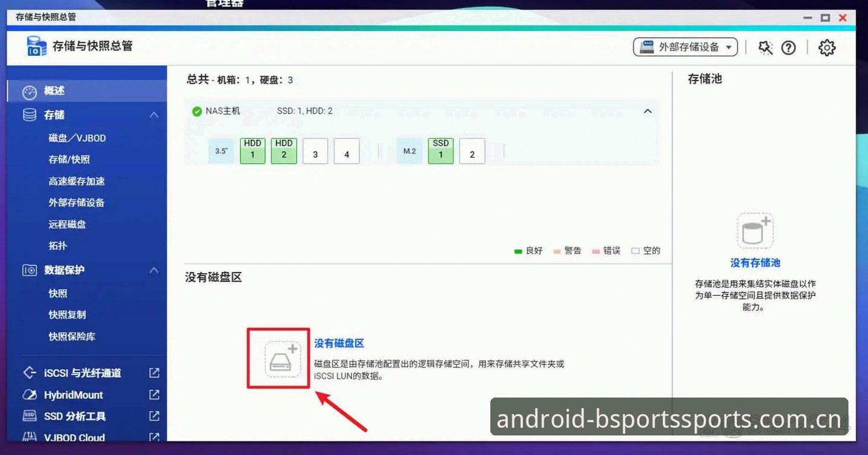Select HDD 1 disk slot
This screenshot has height=455, width=868.
(x=253, y=150)
